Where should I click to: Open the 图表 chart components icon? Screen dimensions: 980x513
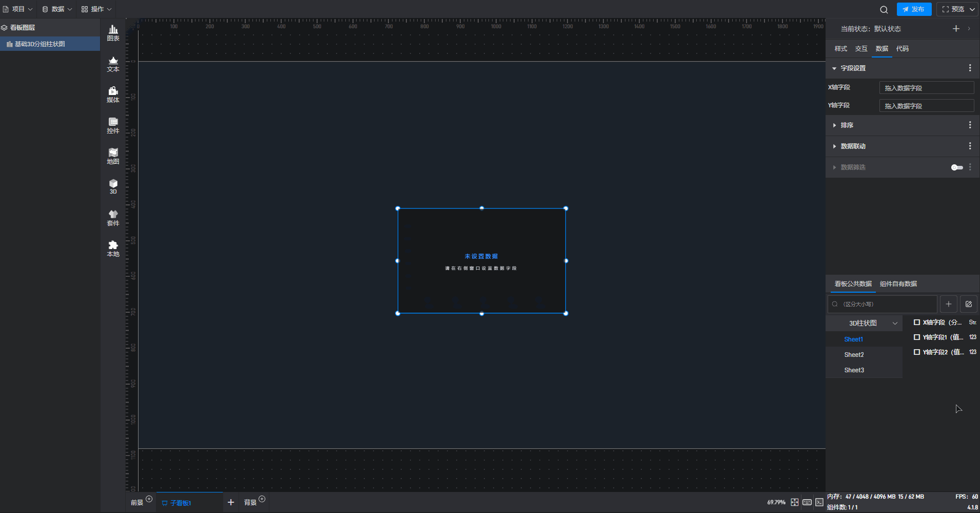113,33
